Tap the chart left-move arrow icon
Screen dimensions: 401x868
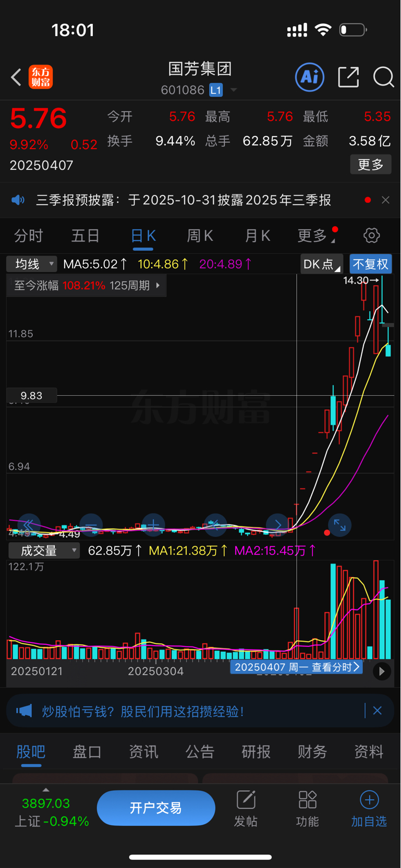(x=215, y=524)
